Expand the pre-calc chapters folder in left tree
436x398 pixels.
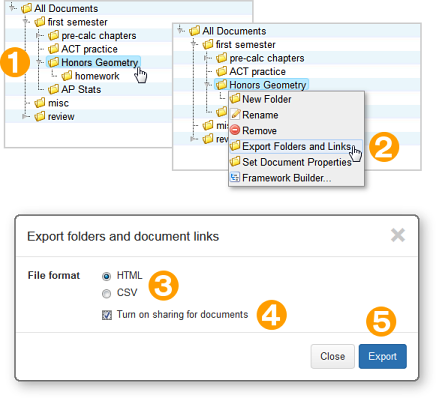pos(39,35)
